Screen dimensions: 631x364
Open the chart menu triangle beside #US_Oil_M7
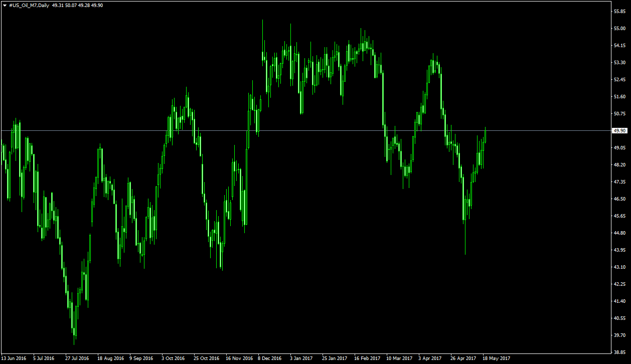click(x=5, y=5)
